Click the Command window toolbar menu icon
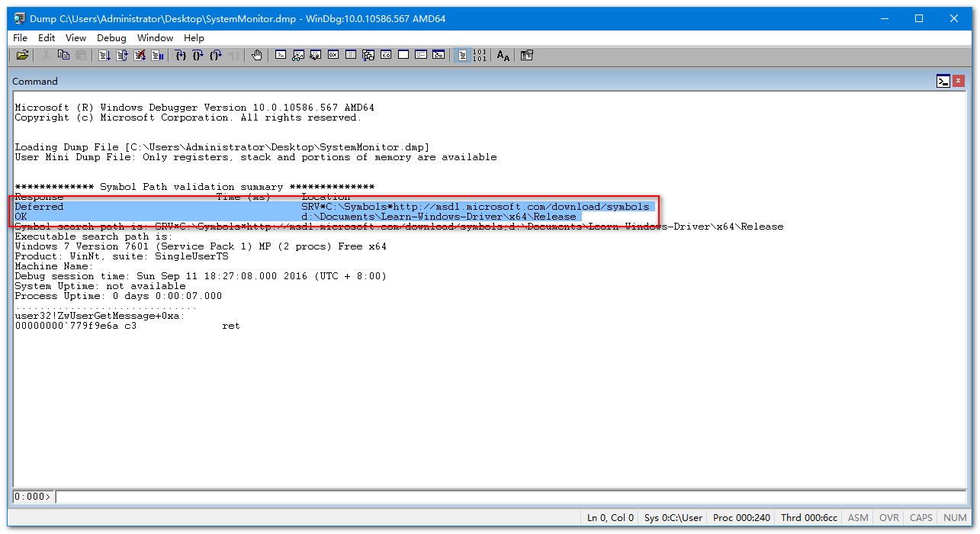This screenshot has height=534, width=980. pos(943,81)
